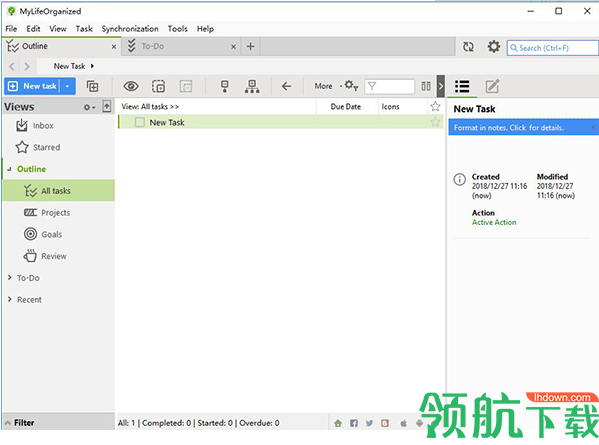Click the columns layout icon
This screenshot has width=599, height=445.
pyautogui.click(x=426, y=86)
